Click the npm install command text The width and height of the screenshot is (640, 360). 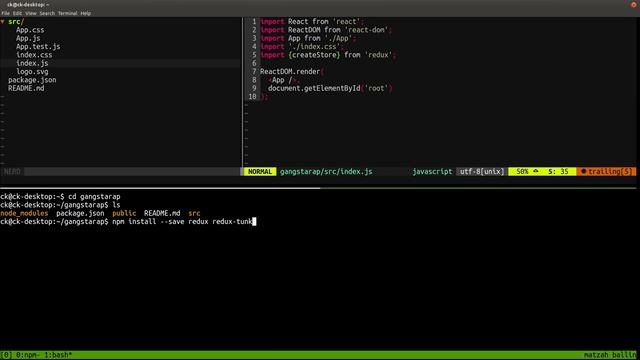click(182, 222)
